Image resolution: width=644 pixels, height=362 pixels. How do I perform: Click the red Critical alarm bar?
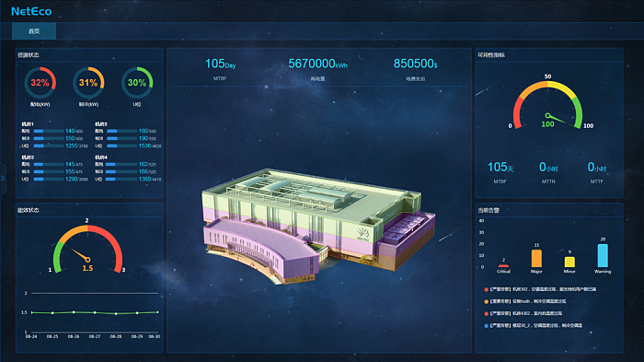pyautogui.click(x=503, y=266)
